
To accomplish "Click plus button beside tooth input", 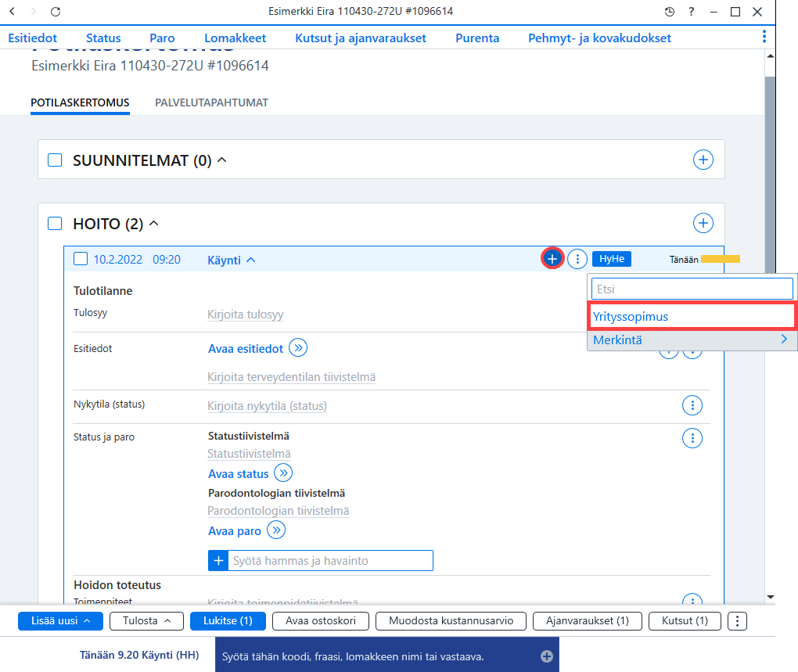I will [218, 561].
